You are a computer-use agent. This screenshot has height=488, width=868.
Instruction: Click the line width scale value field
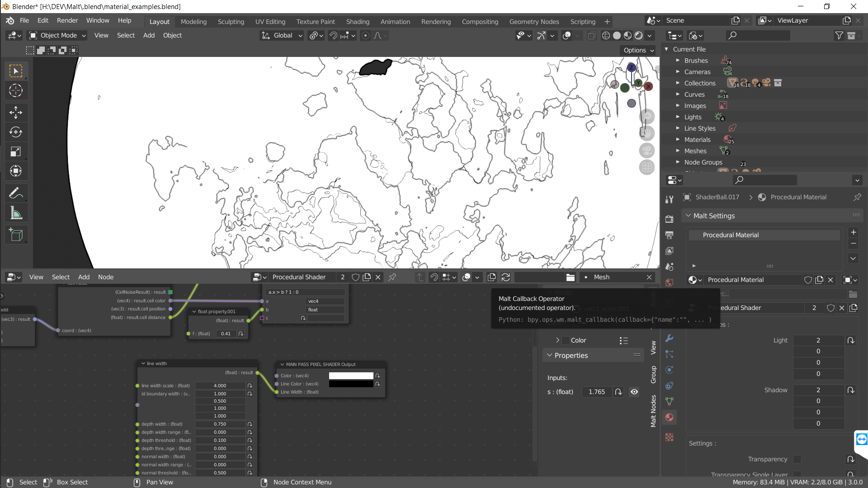pos(220,385)
